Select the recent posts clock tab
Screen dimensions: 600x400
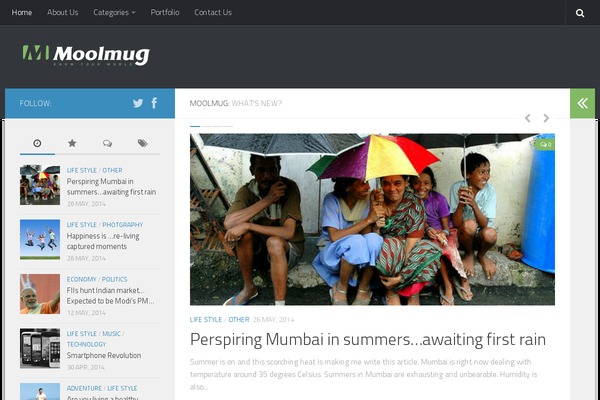coord(37,144)
